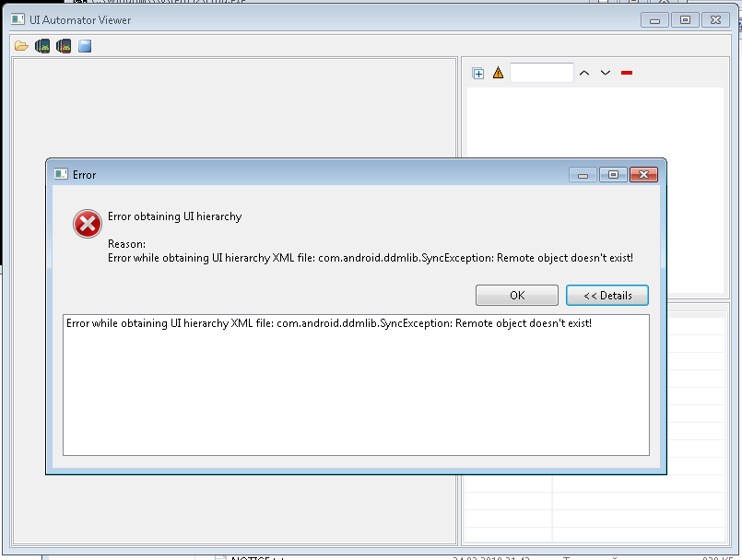Click the 'Error obtaining UI hierarchy' heading text
This screenshot has width=742, height=560.
174,216
